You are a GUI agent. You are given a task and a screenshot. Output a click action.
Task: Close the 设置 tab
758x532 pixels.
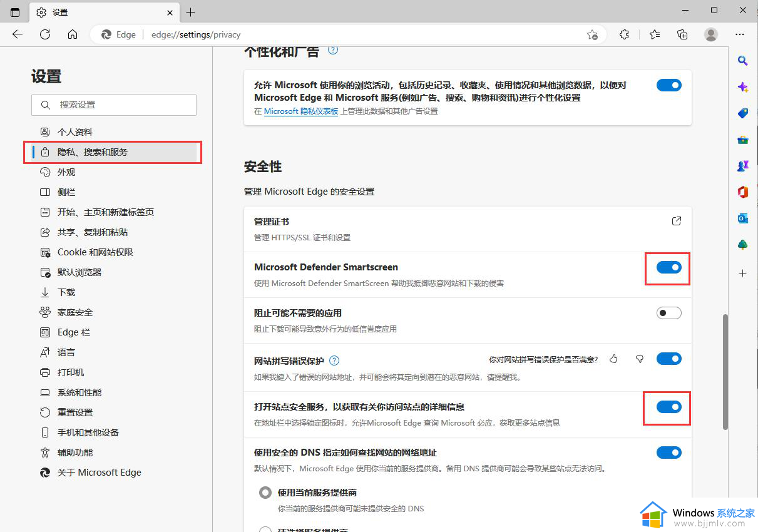click(x=170, y=13)
